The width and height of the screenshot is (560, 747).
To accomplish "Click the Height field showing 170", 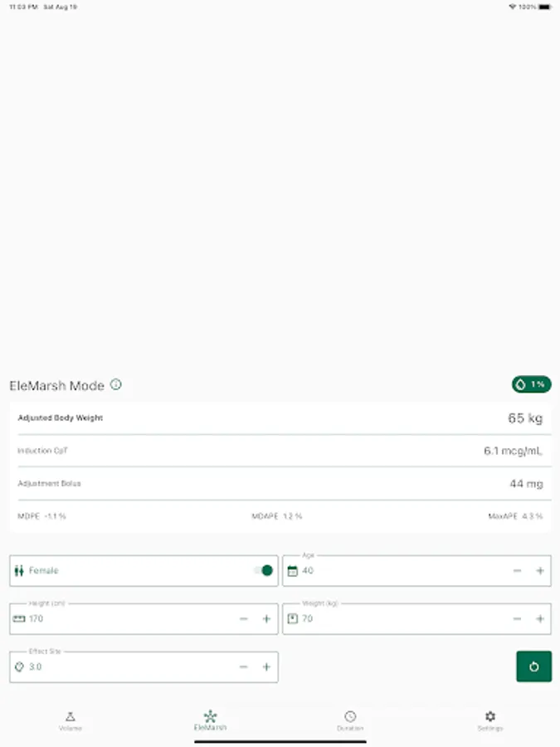I will point(144,618).
